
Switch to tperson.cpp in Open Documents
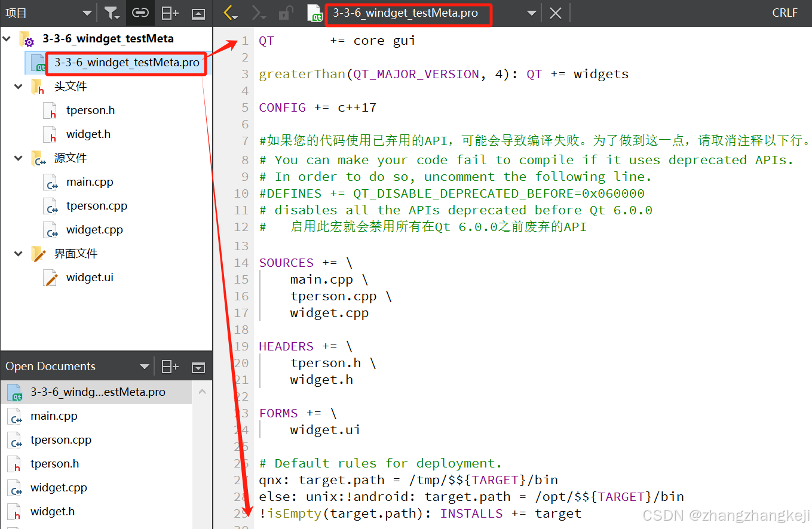pyautogui.click(x=97, y=440)
